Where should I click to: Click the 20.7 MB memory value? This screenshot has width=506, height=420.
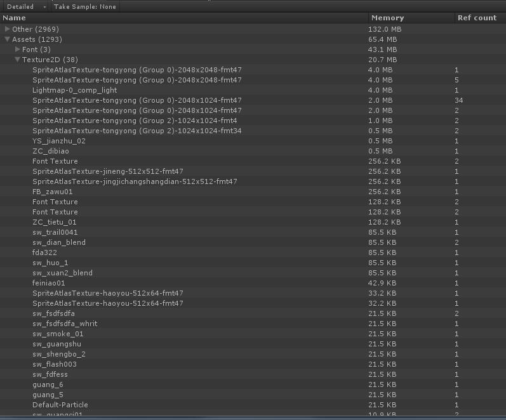[x=382, y=60]
